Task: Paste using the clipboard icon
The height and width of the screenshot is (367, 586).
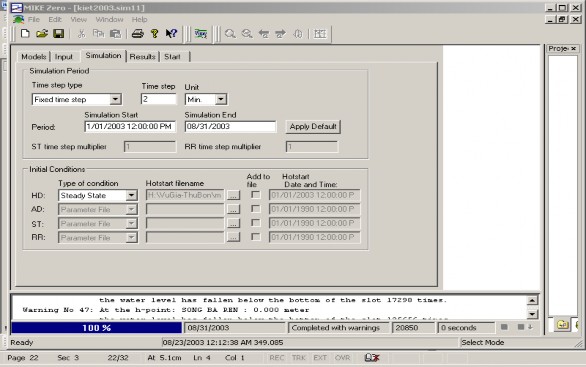Action: point(115,34)
